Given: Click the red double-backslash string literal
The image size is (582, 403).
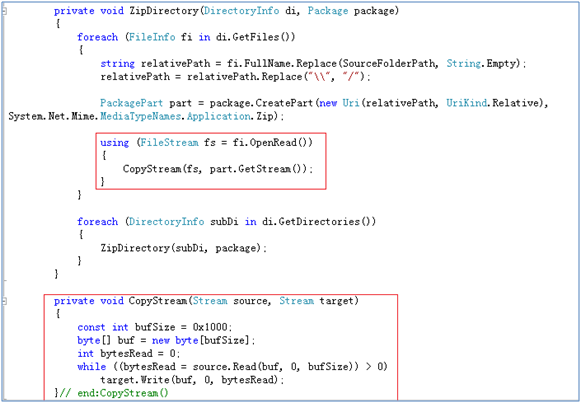Looking at the screenshot, I should [x=320, y=77].
